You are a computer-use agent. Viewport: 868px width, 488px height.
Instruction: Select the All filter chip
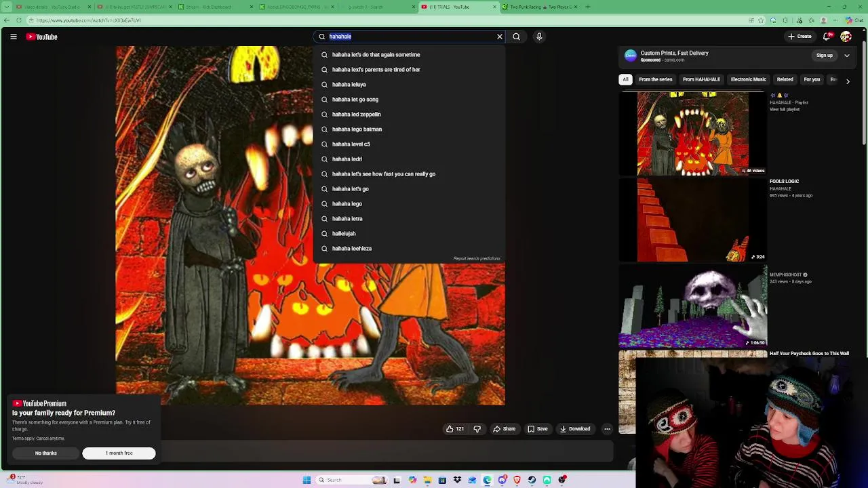[x=625, y=79]
